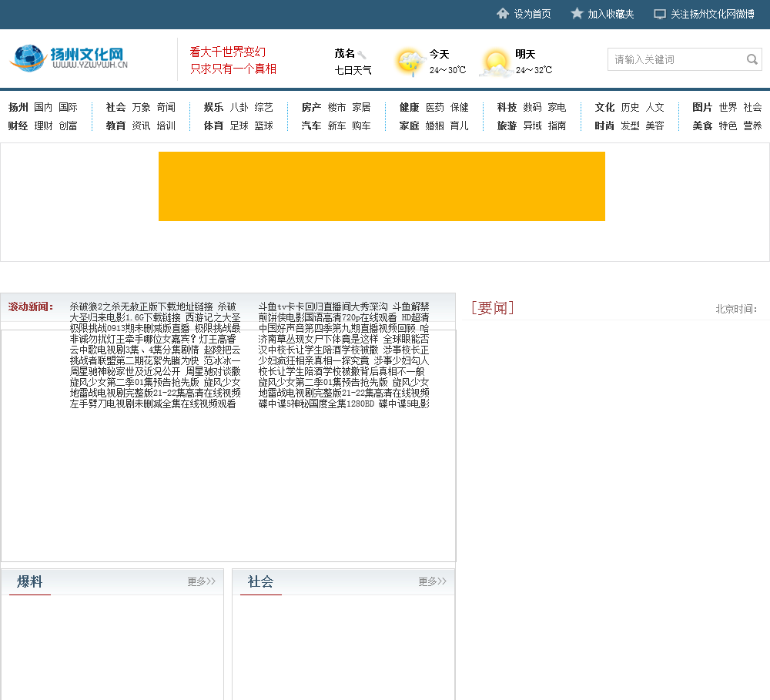Open 异域 nav item
This screenshot has width=770, height=700.
click(x=532, y=126)
